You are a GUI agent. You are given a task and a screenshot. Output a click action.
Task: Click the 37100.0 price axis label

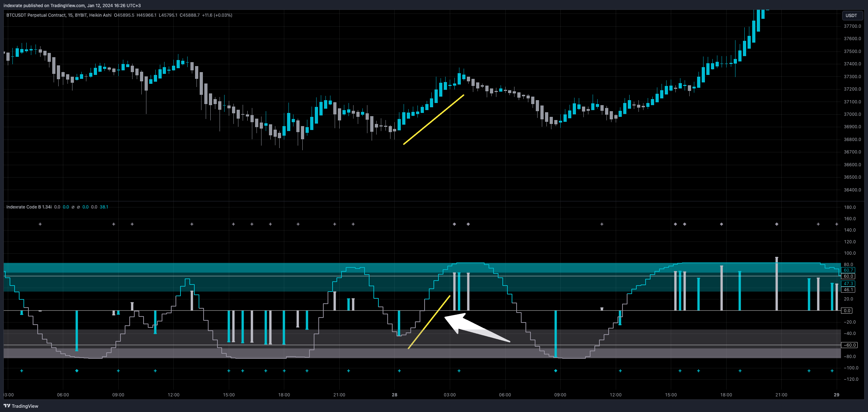coord(852,102)
